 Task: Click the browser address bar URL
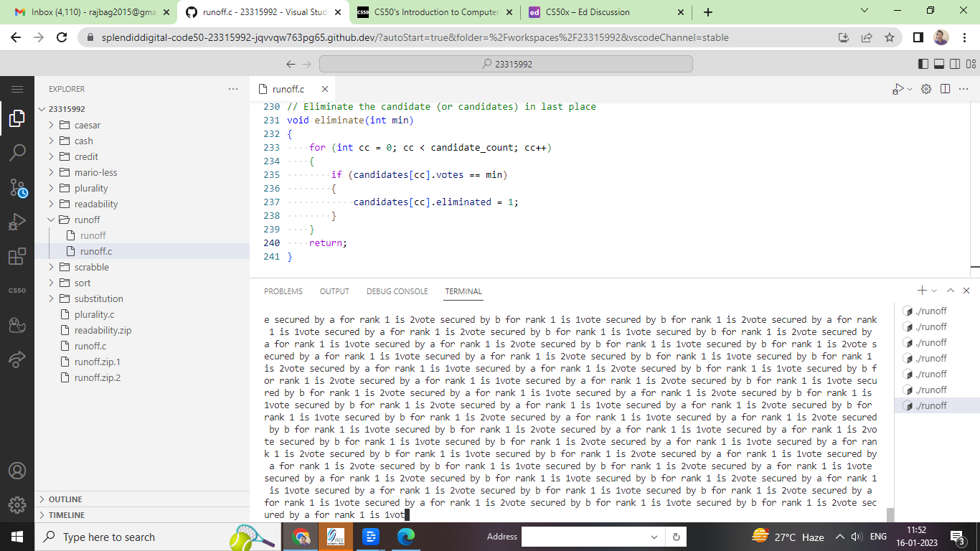coord(415,37)
